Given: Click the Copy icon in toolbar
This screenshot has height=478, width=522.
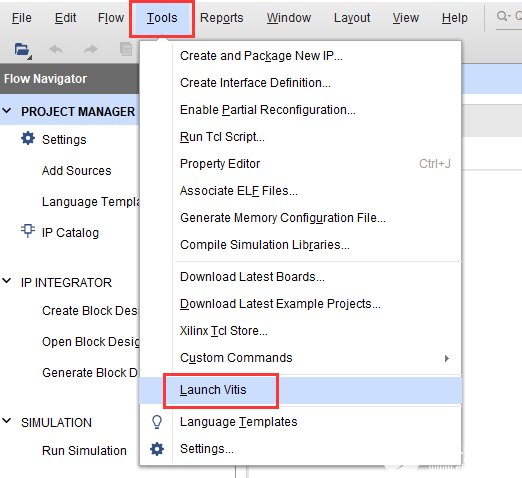Looking at the screenshot, I should [126, 49].
